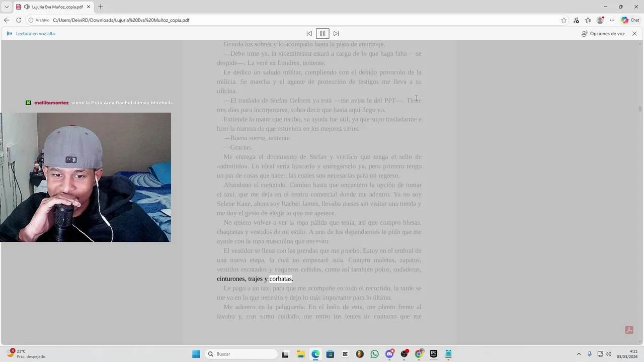View Archivo site information icon
Viewport: 644px width, 362px height.
31,20
